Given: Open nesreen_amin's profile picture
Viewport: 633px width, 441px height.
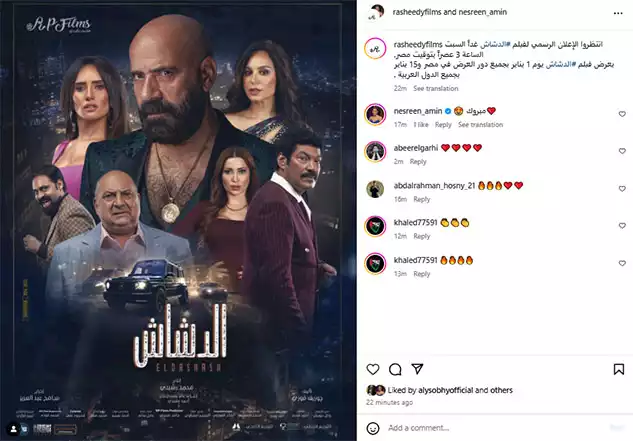Looking at the screenshot, I should pyautogui.click(x=375, y=115).
